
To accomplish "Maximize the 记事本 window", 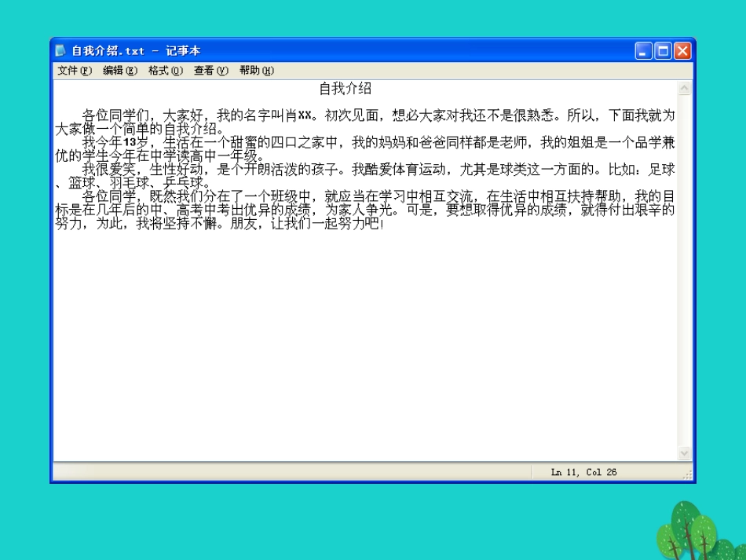I will coord(663,51).
